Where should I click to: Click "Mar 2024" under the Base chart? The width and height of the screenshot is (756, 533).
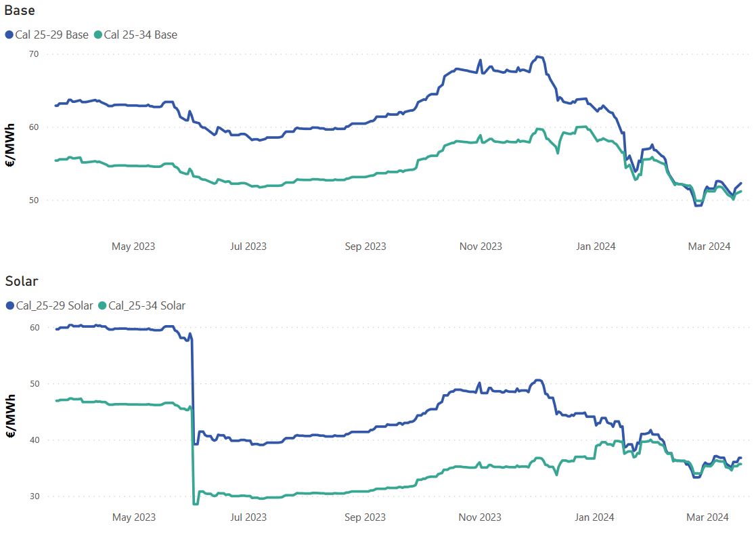coord(709,247)
